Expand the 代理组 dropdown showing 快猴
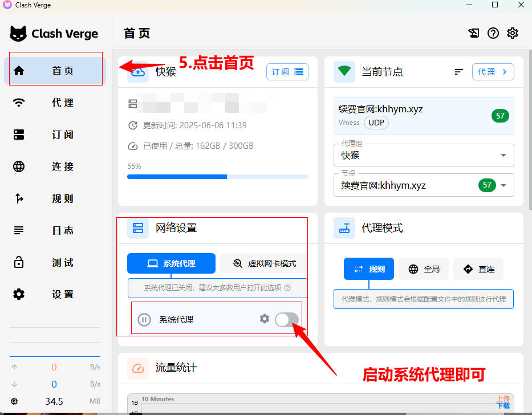The width and height of the screenshot is (532, 415). [x=424, y=155]
